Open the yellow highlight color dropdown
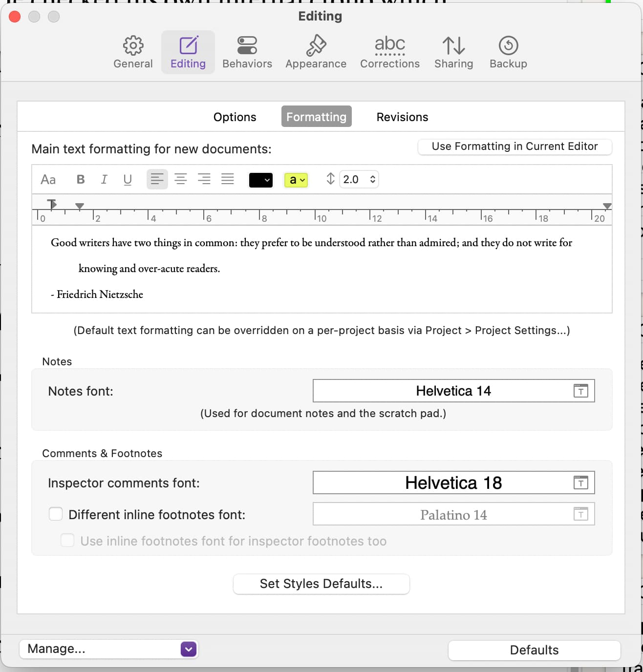The width and height of the screenshot is (643, 672). pyautogui.click(x=296, y=180)
